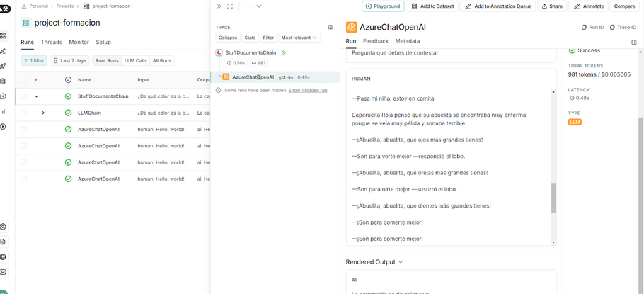This screenshot has width=644, height=294.
Task: Toggle the side panel icon below Trace ID
Action: [633, 42]
